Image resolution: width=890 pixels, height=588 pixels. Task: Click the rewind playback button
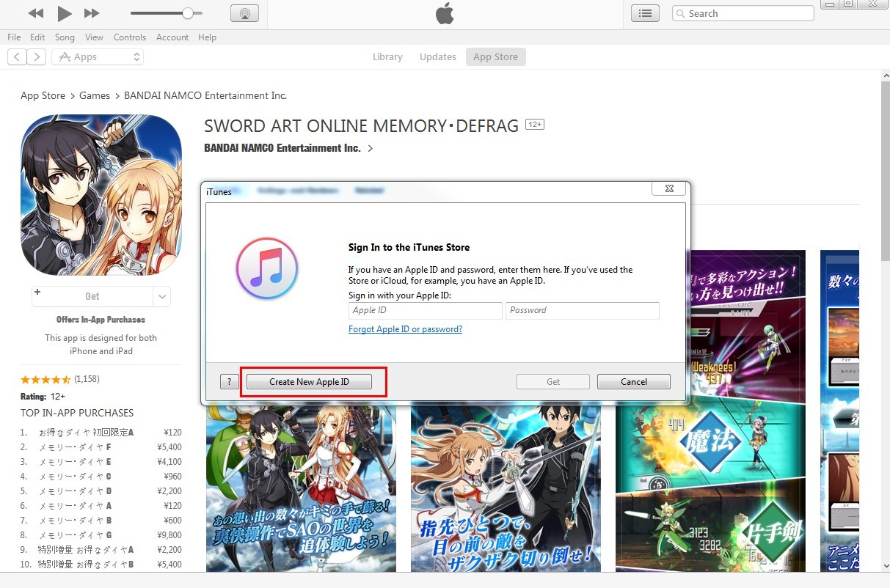(x=35, y=13)
